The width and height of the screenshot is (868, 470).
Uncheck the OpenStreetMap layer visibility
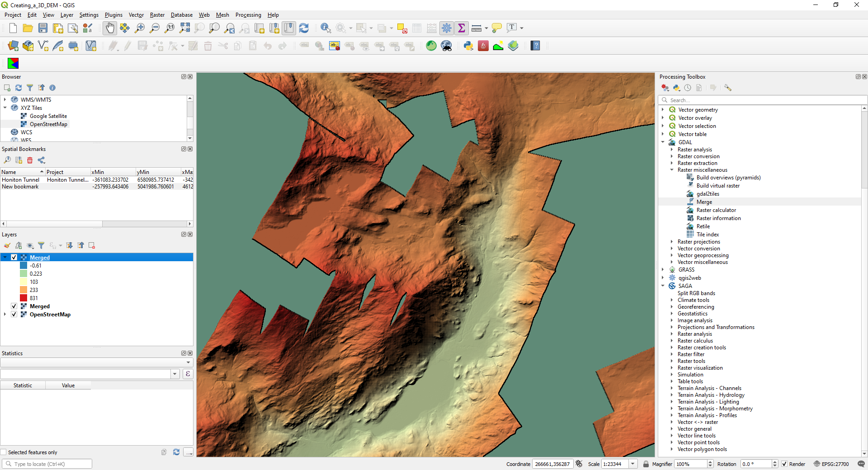click(14, 314)
